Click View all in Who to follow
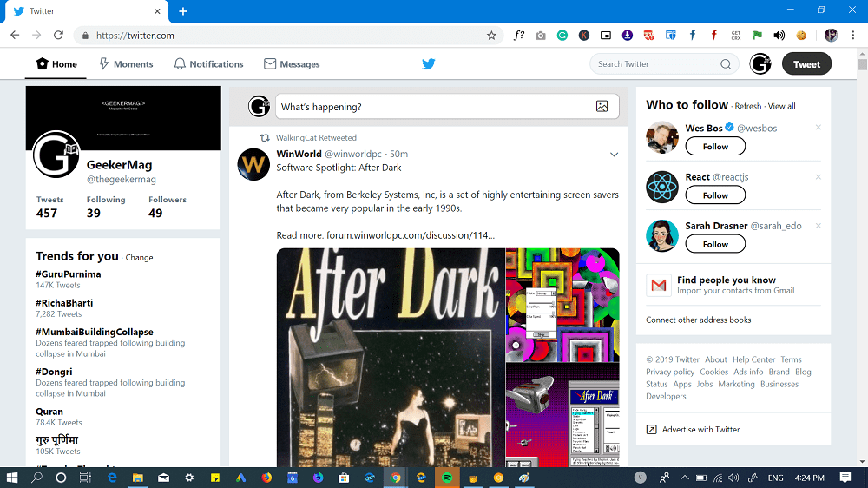 [x=782, y=106]
